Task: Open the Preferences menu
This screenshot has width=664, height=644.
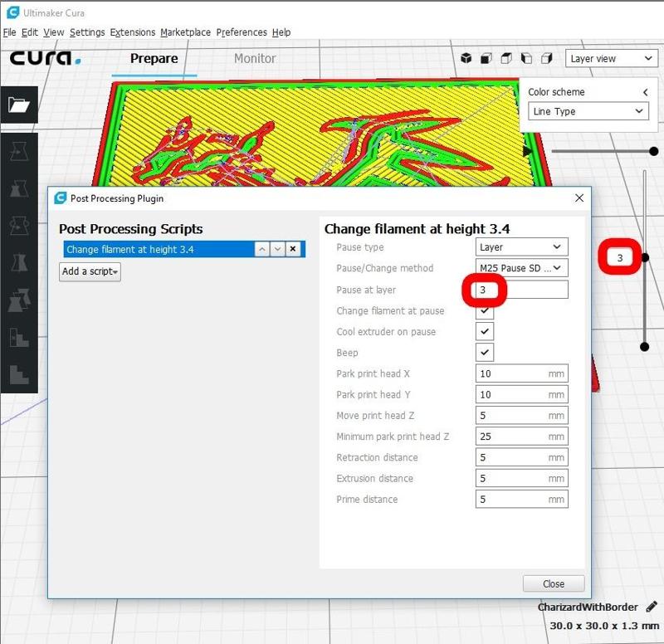Action: pos(242,32)
